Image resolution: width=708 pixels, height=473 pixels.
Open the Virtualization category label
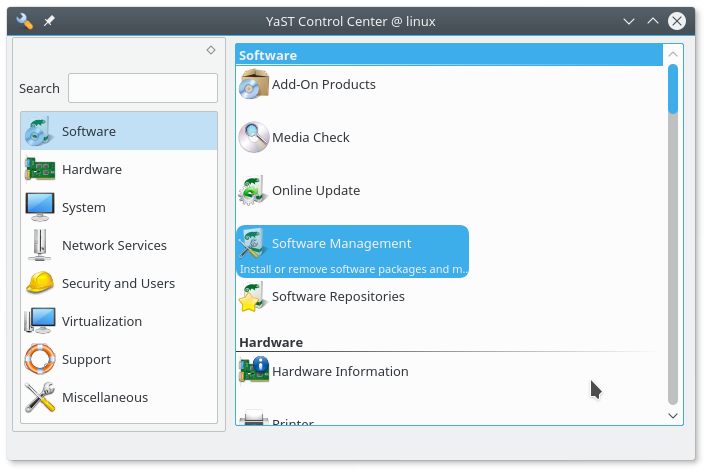click(x=102, y=321)
